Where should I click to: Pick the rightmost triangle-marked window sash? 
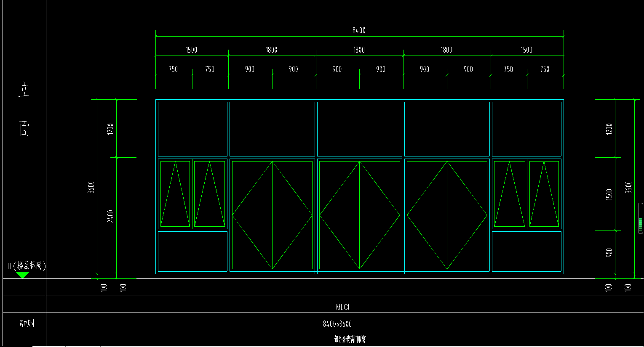coord(544,194)
